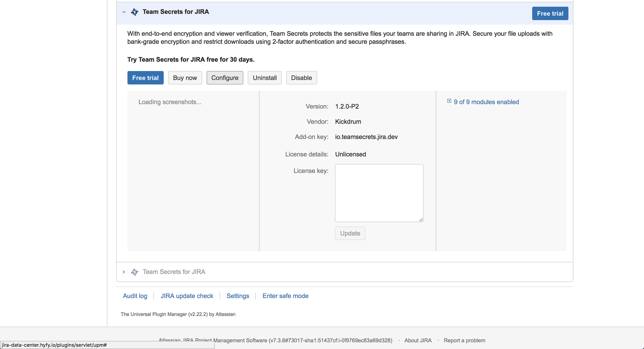Select add-on key io.teamsecrets.jira.dev
The height and width of the screenshot is (349, 644).
tap(366, 137)
